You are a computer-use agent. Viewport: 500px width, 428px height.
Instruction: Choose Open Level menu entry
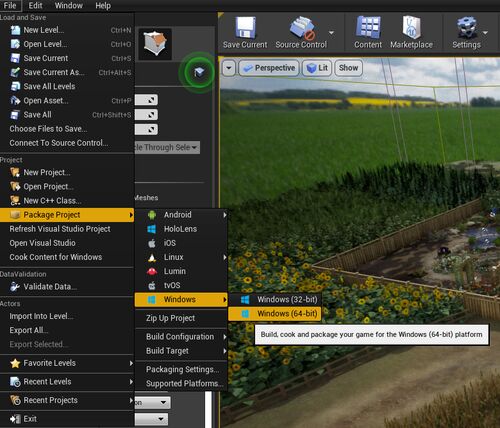67,44
